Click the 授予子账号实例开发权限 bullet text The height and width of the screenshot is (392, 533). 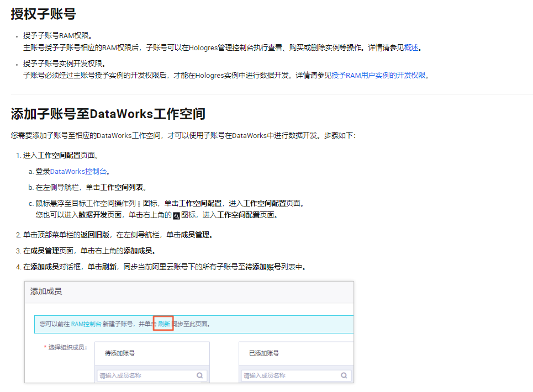tap(66, 63)
